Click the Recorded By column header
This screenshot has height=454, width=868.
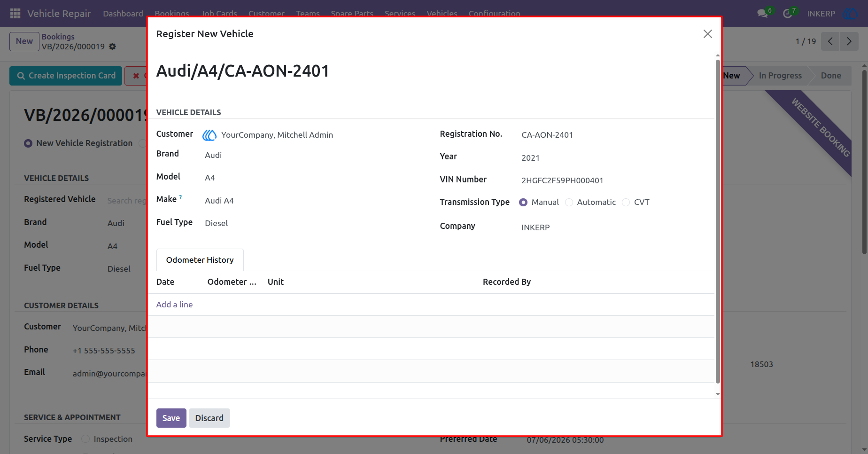[x=507, y=282]
